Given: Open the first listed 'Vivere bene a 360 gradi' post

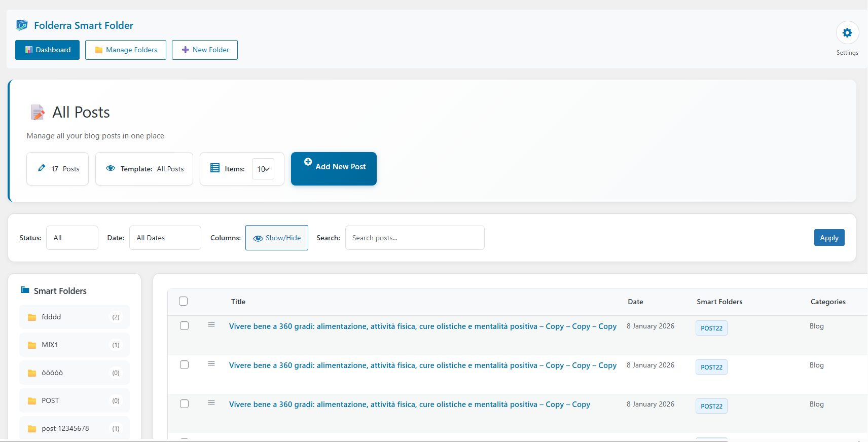Looking at the screenshot, I should (423, 326).
